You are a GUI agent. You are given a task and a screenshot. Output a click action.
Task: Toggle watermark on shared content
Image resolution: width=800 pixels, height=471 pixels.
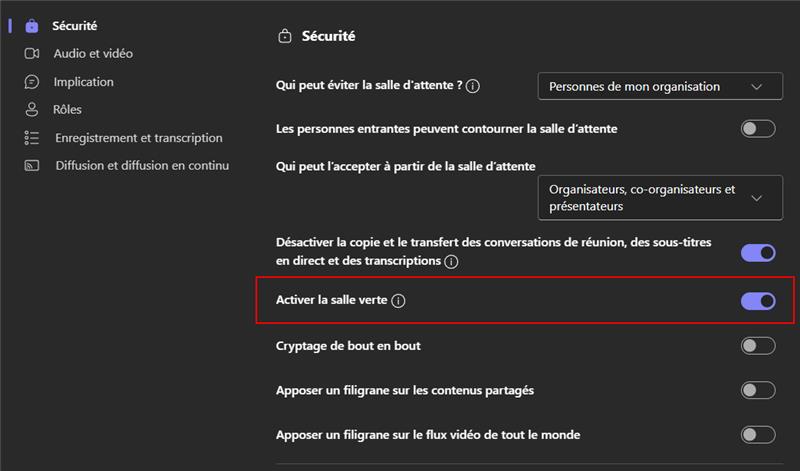pyautogui.click(x=758, y=390)
